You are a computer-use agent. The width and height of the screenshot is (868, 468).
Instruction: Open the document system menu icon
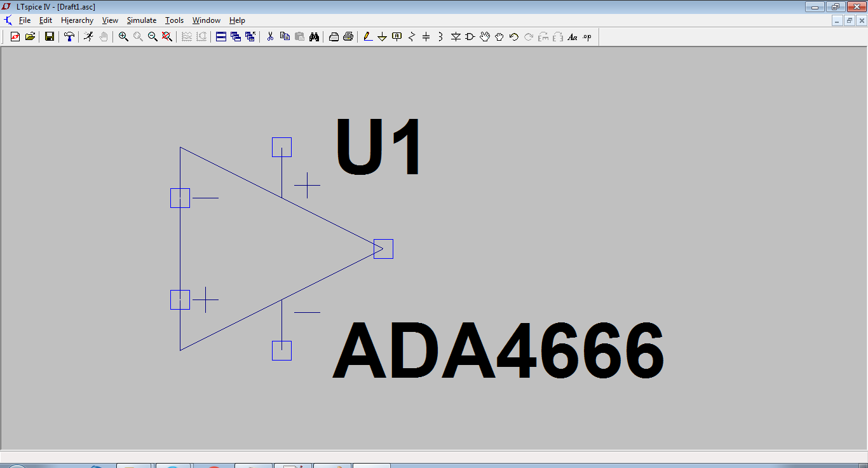[8, 20]
